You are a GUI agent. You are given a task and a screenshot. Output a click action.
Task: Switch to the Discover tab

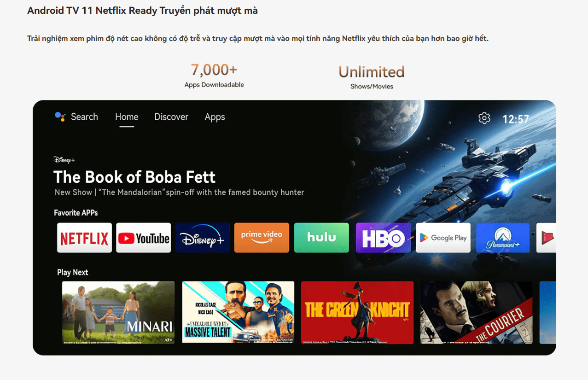(x=171, y=117)
